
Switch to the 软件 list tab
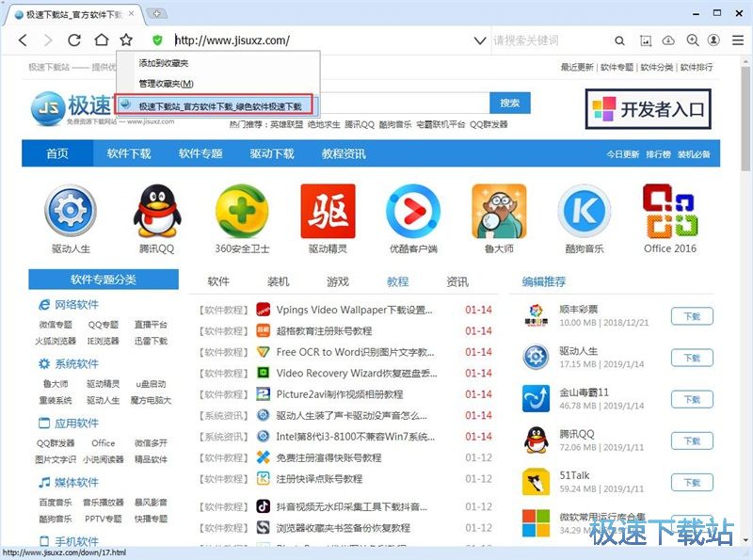click(x=218, y=281)
